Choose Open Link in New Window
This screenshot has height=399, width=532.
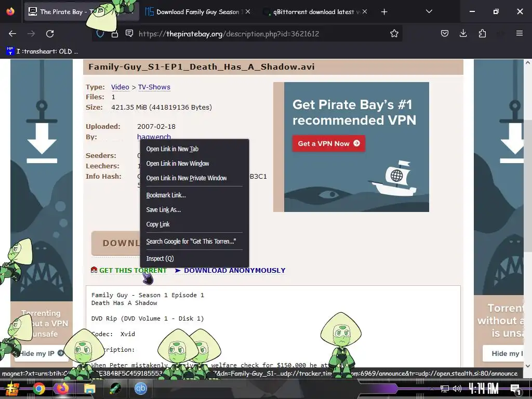tap(194, 164)
